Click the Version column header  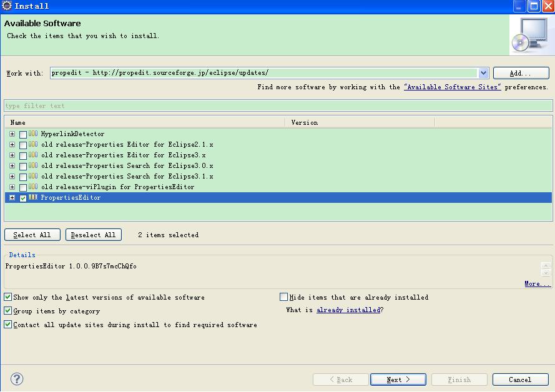pyautogui.click(x=360, y=122)
